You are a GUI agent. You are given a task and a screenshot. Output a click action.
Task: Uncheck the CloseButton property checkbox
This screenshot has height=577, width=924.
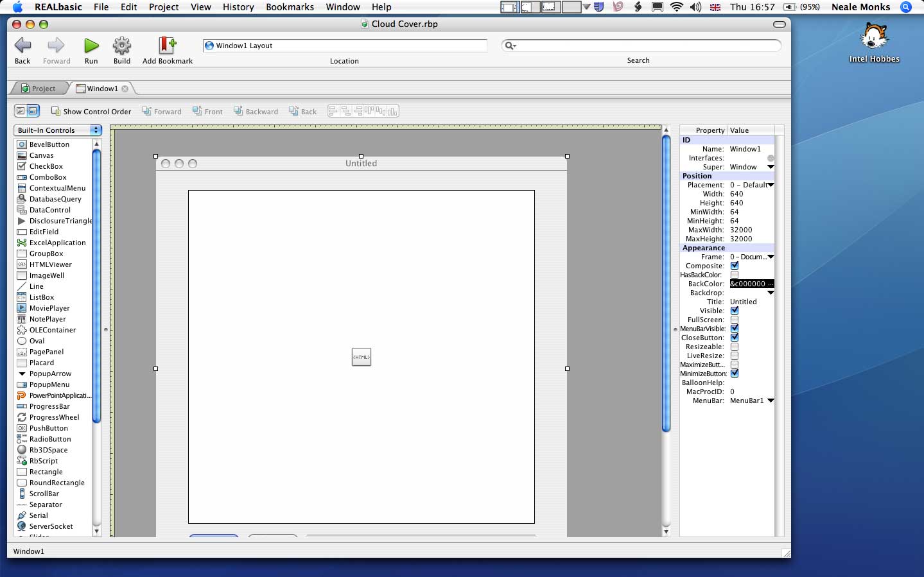pos(735,338)
